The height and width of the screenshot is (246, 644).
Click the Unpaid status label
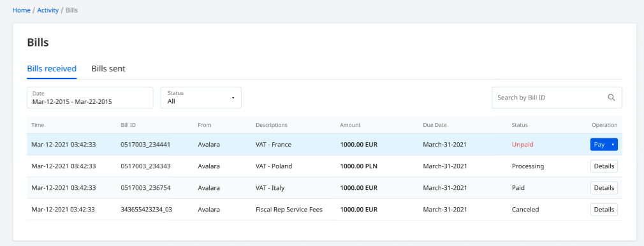(522, 145)
